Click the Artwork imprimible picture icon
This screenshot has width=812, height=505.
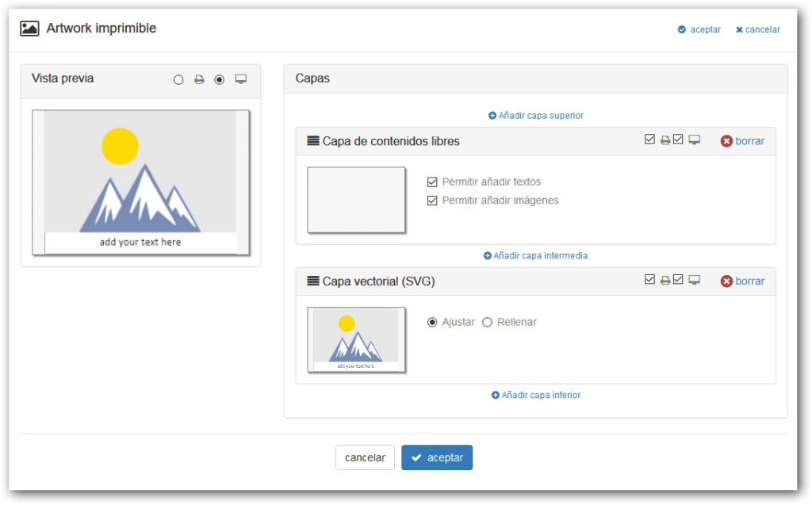[29, 29]
